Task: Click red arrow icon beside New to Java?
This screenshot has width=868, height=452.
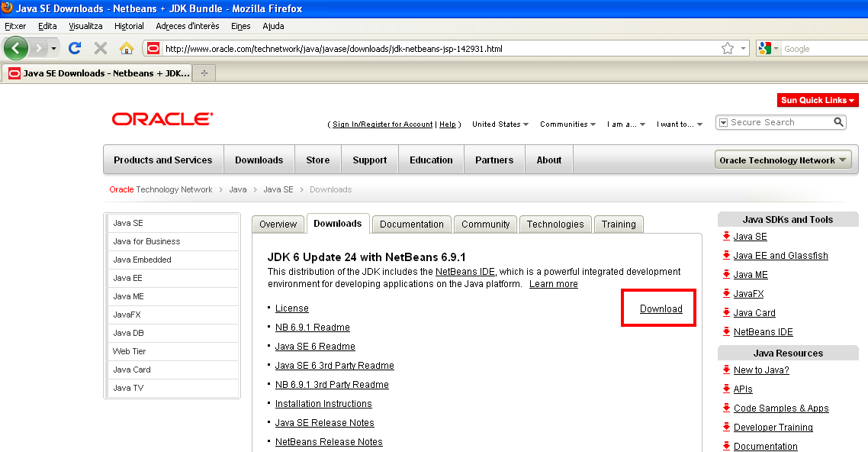Action: tap(726, 370)
